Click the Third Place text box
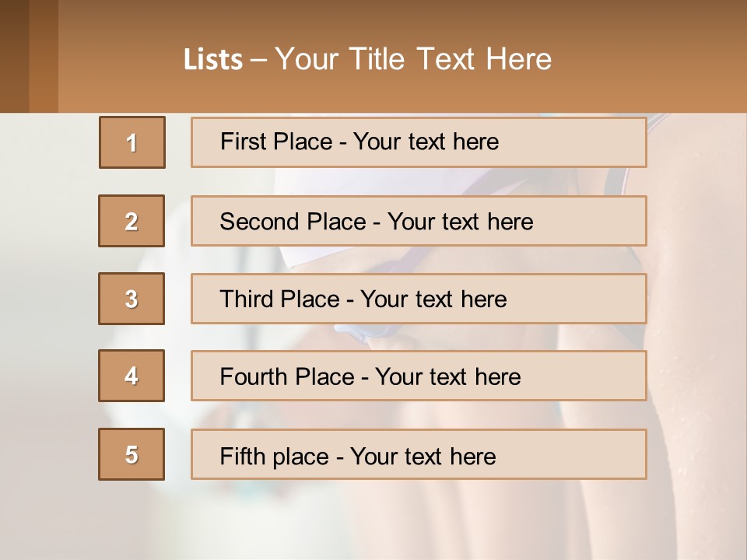 tap(419, 299)
